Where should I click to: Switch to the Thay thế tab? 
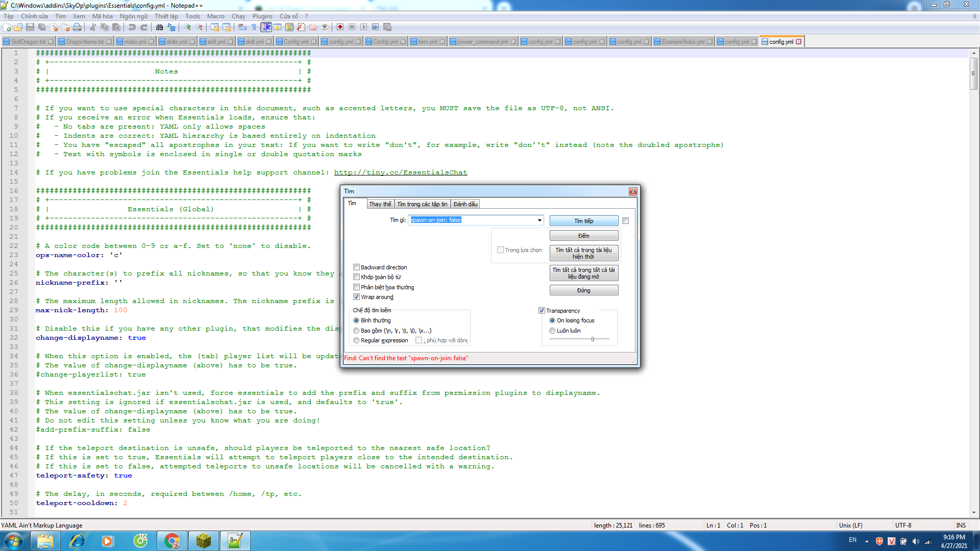point(380,204)
